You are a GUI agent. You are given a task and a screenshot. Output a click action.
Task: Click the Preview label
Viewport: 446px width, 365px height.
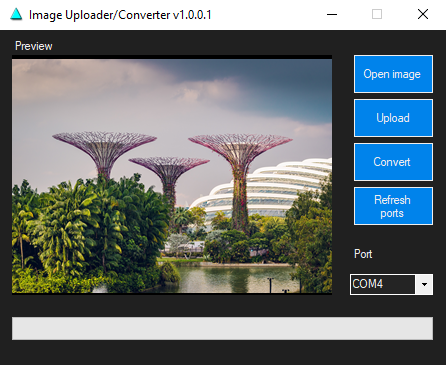34,46
